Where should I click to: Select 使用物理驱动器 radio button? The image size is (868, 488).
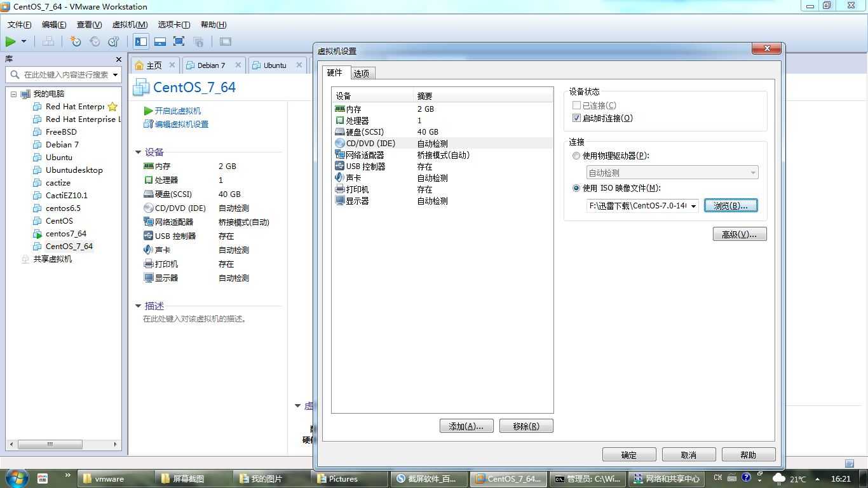point(576,156)
